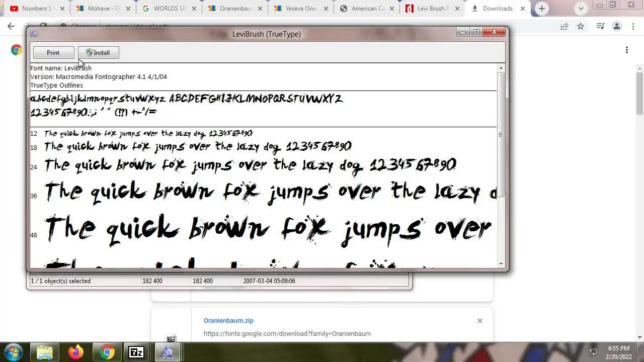Open Chrome profile avatar icon
Image resolution: width=644 pixels, height=362 pixels.
click(x=616, y=26)
